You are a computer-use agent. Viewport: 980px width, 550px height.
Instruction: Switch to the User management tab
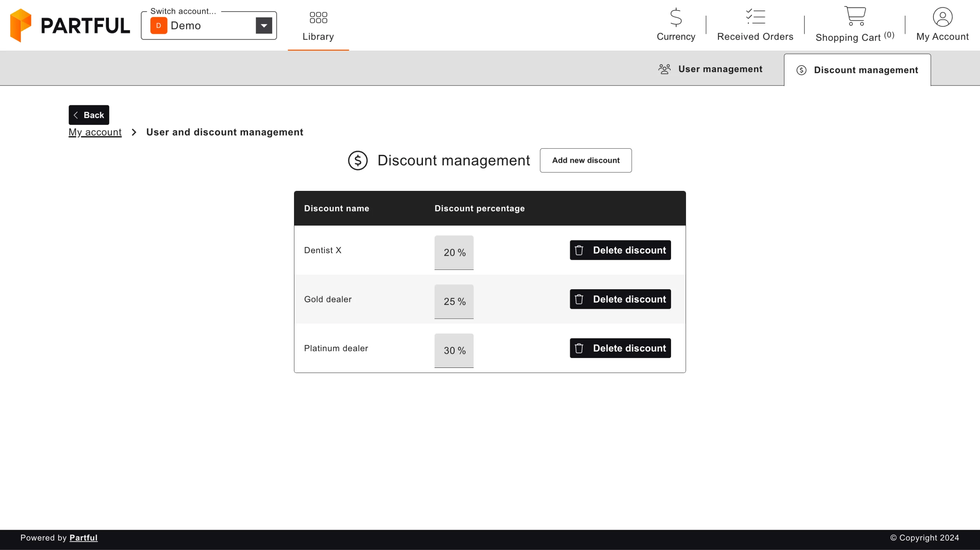click(710, 69)
